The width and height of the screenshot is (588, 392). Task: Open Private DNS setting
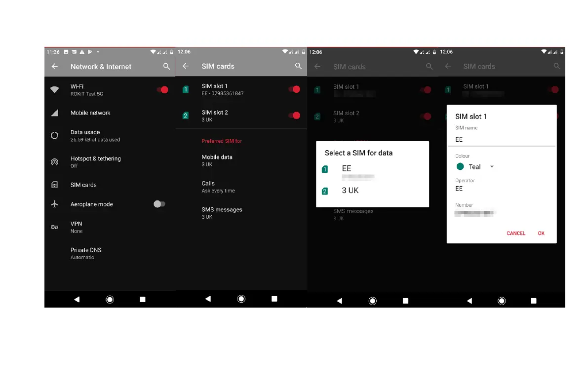pos(110,253)
